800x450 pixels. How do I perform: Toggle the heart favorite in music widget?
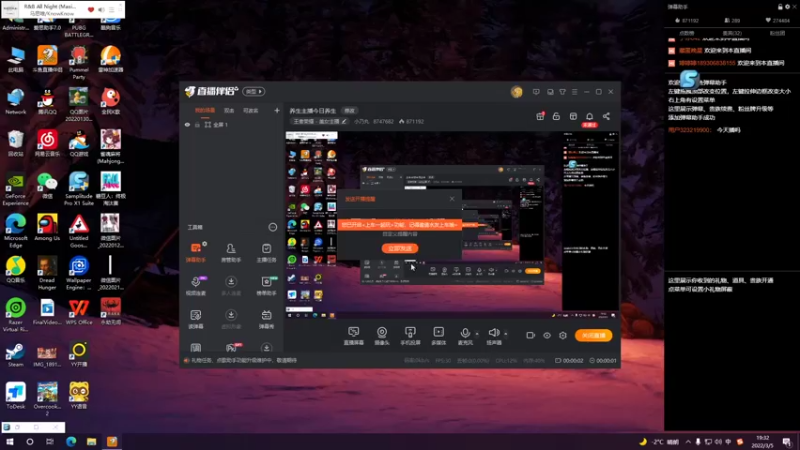click(91, 10)
